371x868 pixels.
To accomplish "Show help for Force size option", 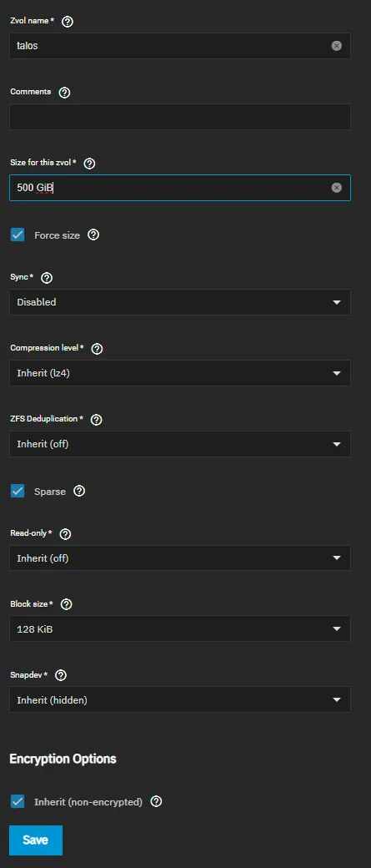I will pos(93,235).
